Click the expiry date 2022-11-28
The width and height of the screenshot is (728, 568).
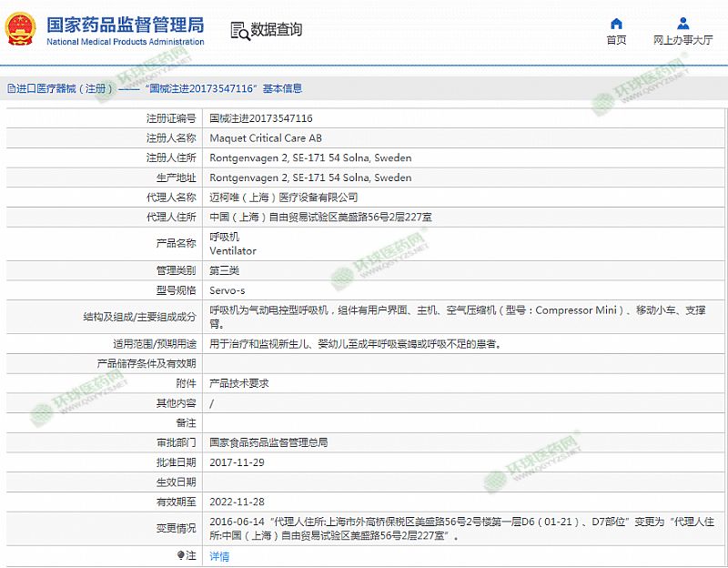(x=237, y=502)
